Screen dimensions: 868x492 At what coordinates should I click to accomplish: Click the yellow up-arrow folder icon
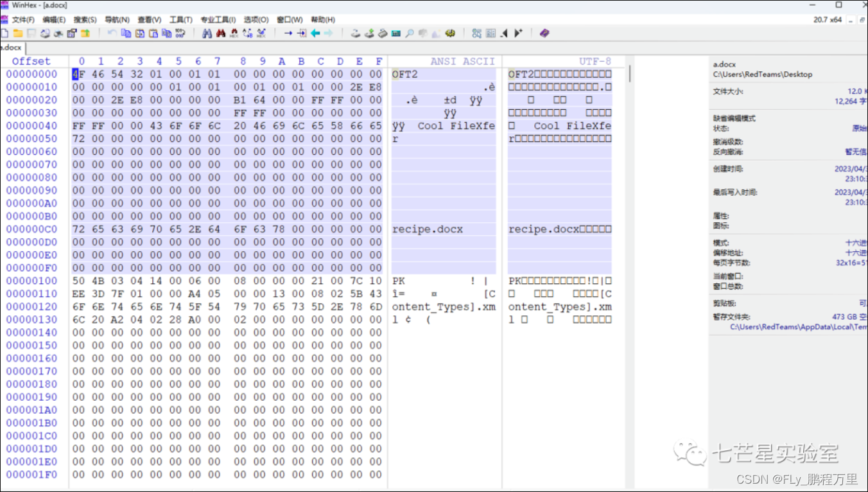pyautogui.click(x=85, y=33)
